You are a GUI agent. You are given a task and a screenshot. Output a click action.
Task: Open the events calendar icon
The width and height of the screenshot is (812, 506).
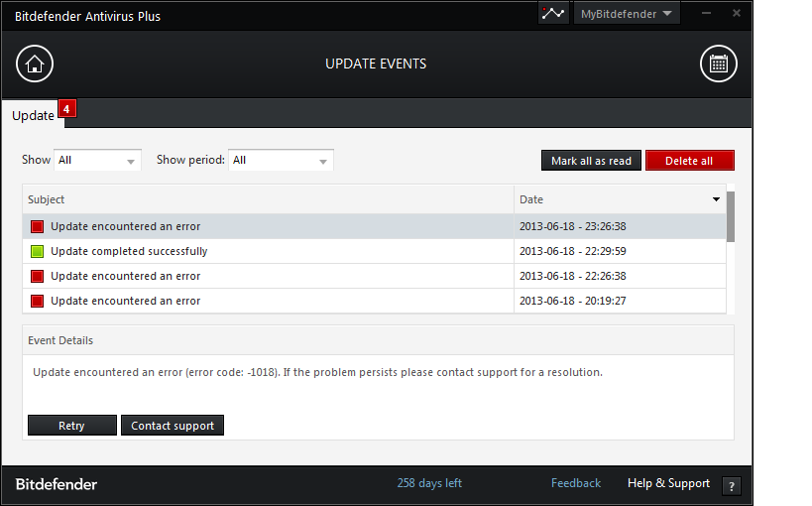[x=718, y=63]
